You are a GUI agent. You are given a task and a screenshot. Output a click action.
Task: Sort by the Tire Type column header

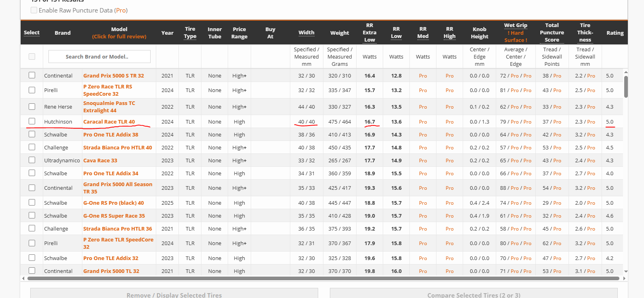coord(190,33)
